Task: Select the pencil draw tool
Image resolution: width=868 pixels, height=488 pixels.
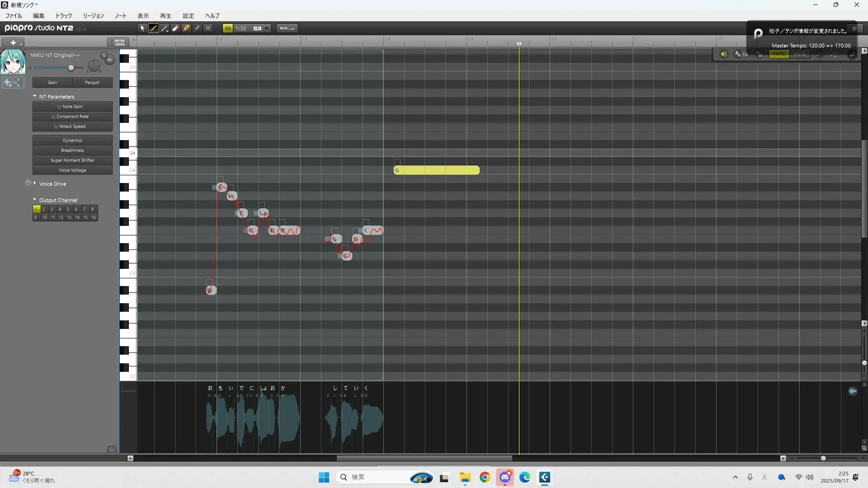Action: pyautogui.click(x=154, y=28)
